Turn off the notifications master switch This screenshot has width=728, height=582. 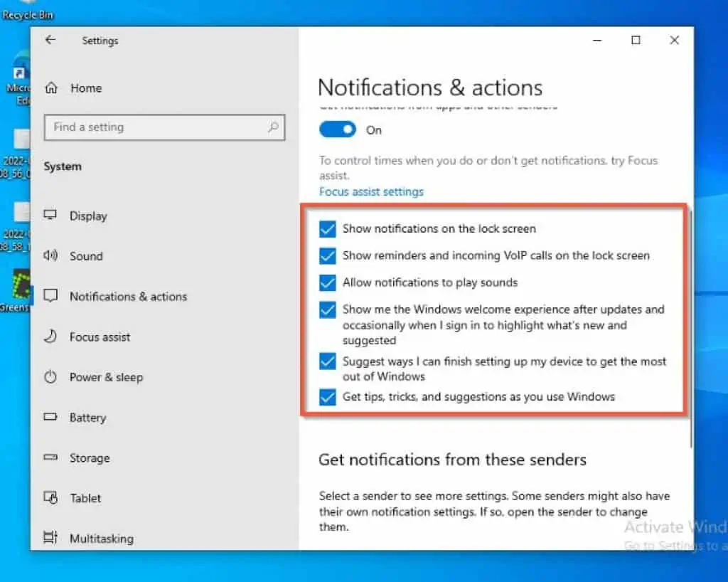pos(338,129)
